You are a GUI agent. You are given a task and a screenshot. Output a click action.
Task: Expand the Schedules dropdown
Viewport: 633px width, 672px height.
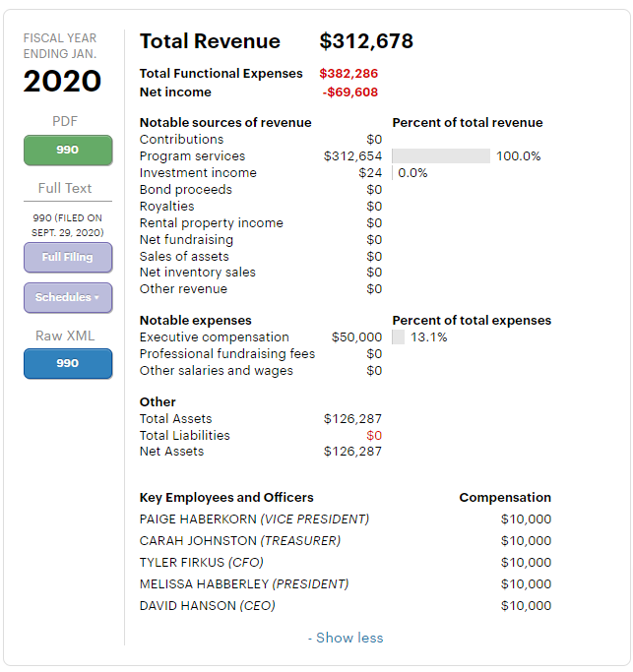68,297
